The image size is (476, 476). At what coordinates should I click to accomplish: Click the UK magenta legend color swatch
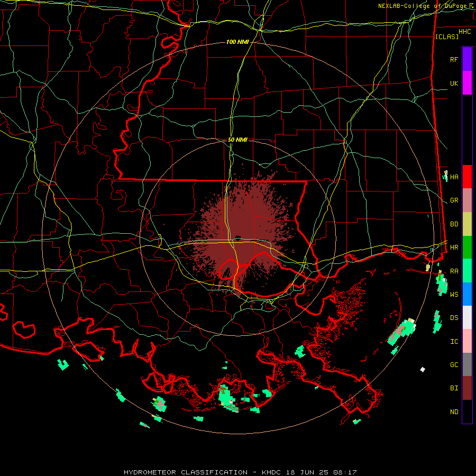[467, 83]
